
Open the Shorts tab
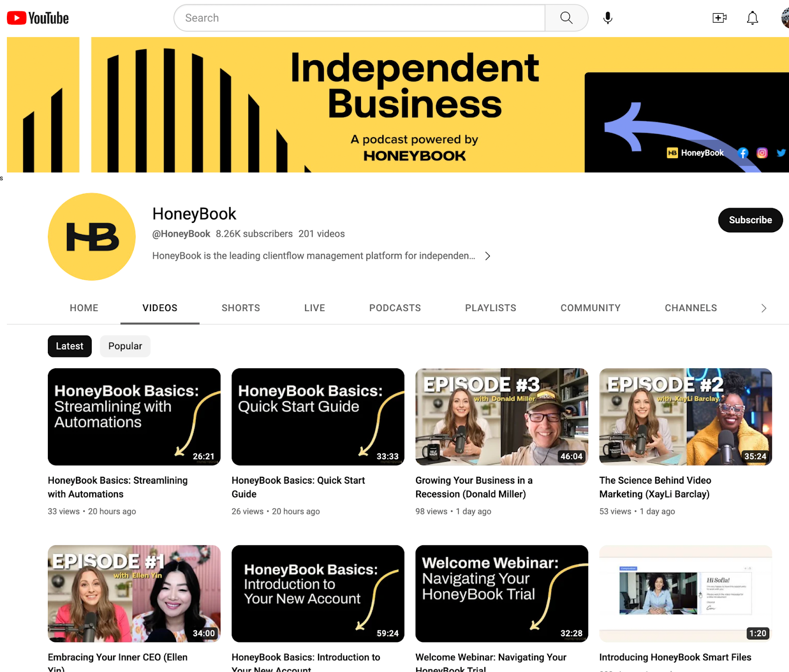(241, 308)
